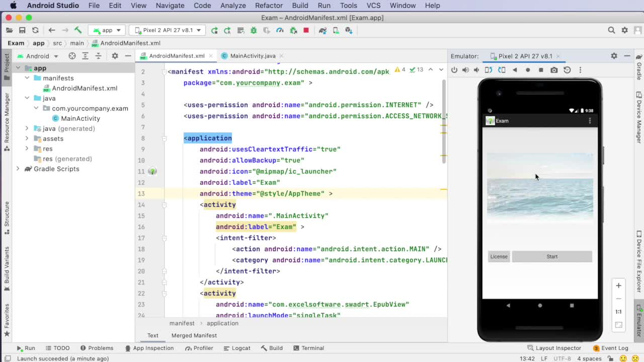Navigate back with the left arrow icon
Image resolution: width=644 pixels, height=362 pixels.
[x=52, y=30]
